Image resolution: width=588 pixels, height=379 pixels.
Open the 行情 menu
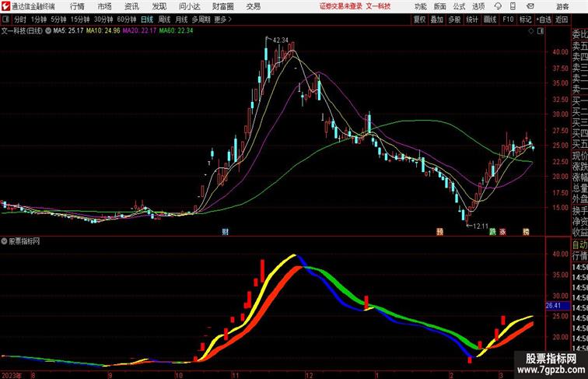pos(77,6)
